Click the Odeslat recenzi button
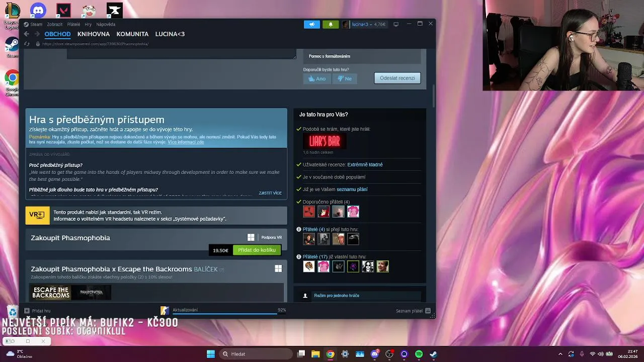 click(x=397, y=78)
